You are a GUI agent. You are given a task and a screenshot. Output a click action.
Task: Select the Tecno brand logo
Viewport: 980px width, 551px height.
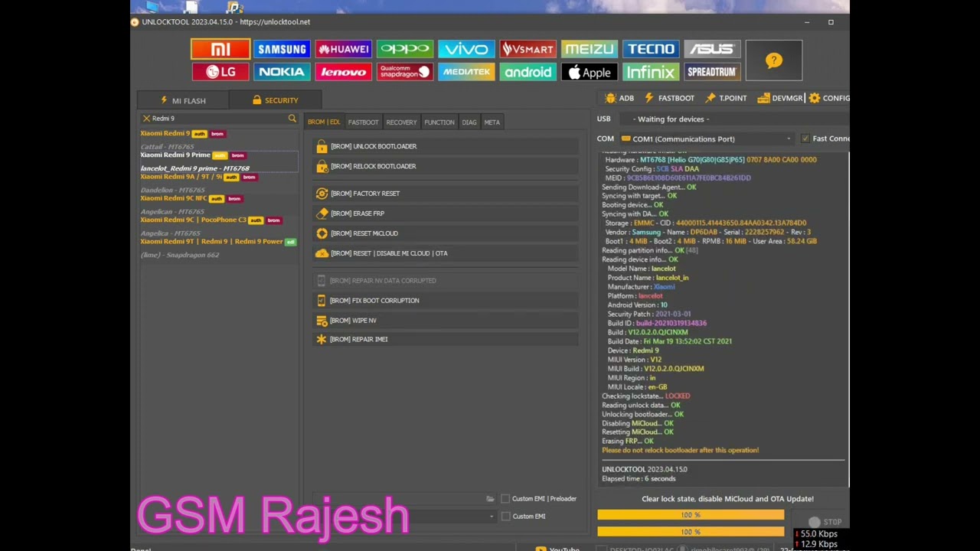pos(651,49)
